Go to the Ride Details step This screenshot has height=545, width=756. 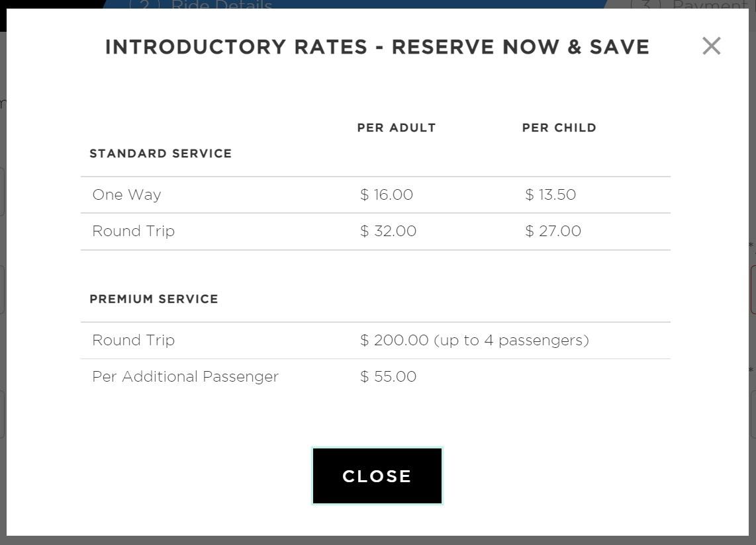coord(221,5)
